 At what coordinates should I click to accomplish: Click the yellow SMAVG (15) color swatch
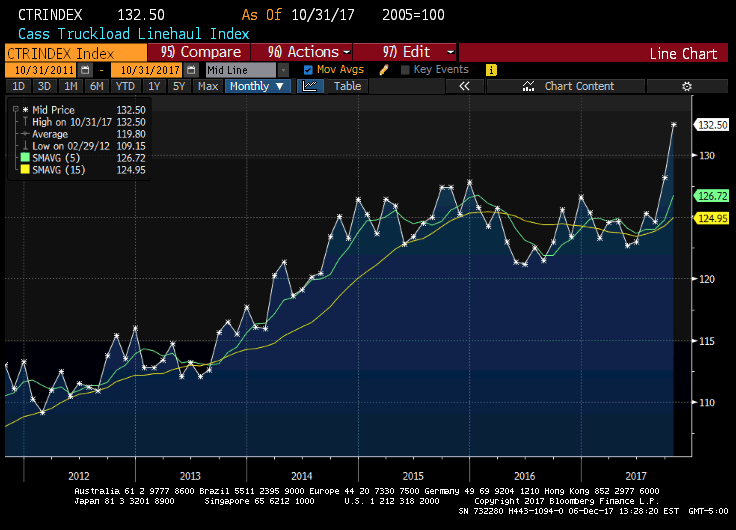pyautogui.click(x=25, y=170)
